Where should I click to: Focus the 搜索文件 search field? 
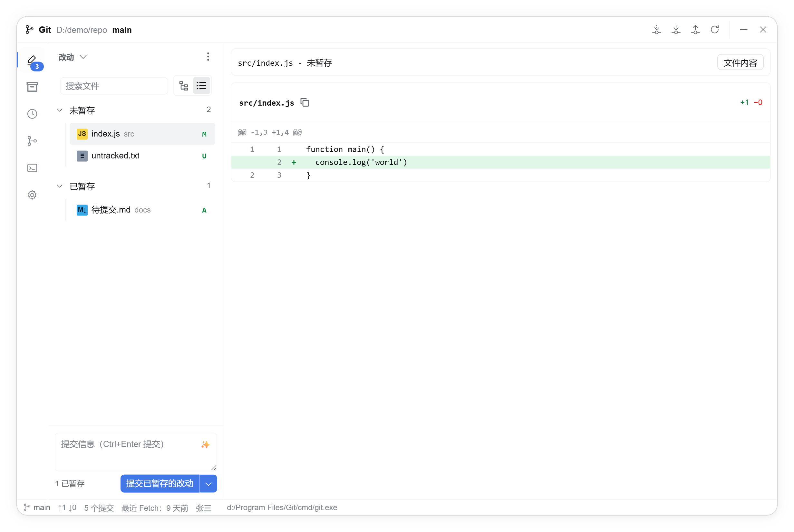point(114,86)
